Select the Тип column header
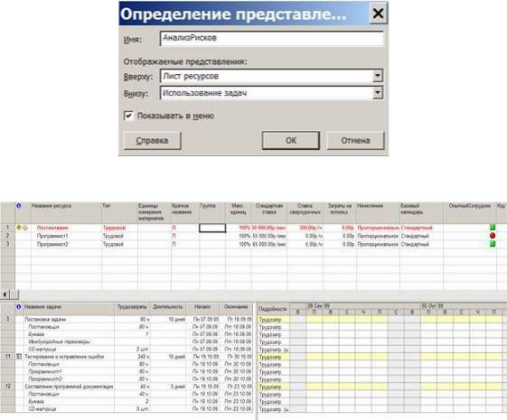This screenshot has height=420, width=507. point(119,213)
